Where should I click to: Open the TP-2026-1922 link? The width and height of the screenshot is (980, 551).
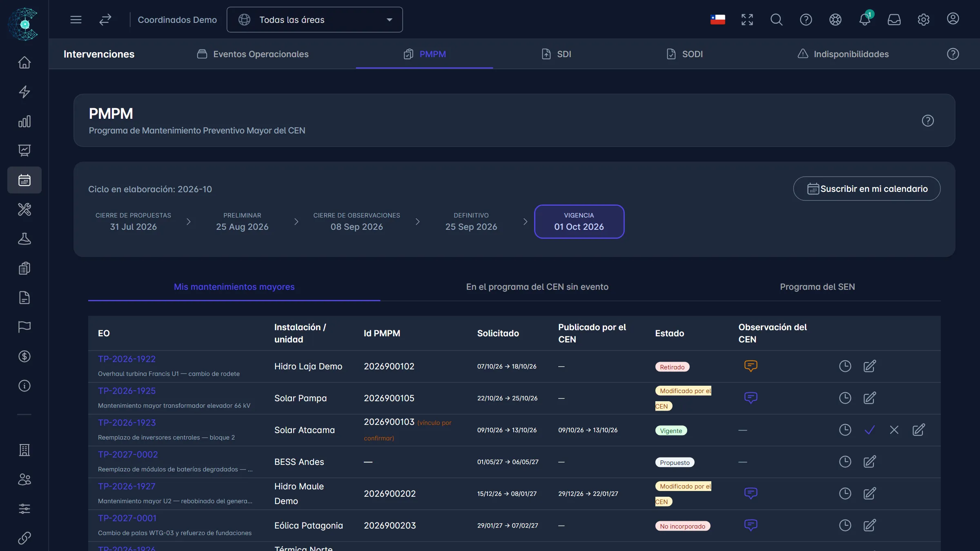(x=127, y=359)
